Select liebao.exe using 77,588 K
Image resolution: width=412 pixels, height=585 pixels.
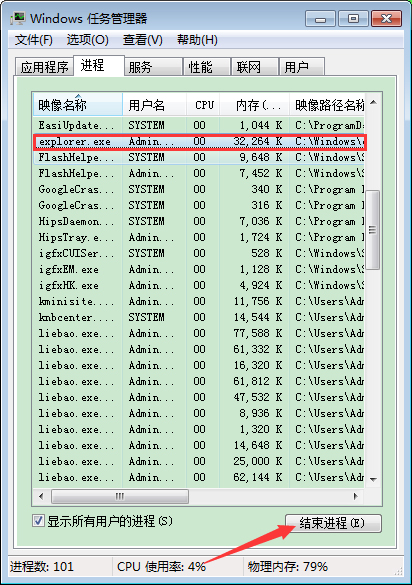[x=199, y=333]
